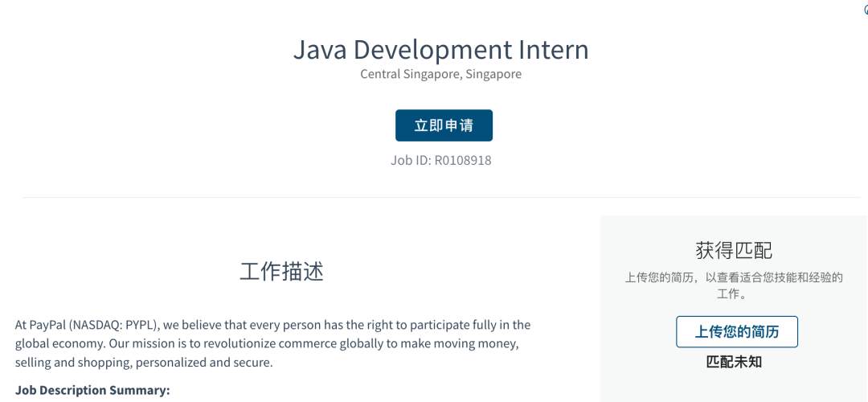
Task: Click the 上传您的简历 upload resume button
Action: [737, 332]
